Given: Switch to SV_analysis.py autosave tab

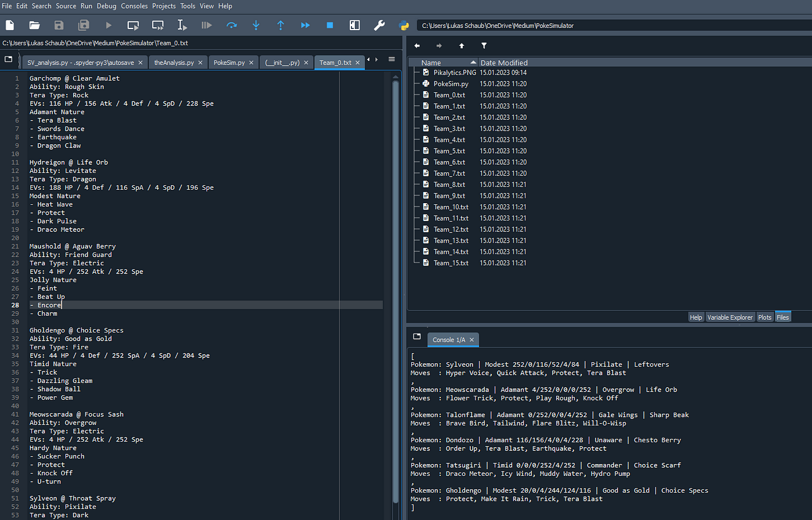Looking at the screenshot, I should click(85, 62).
